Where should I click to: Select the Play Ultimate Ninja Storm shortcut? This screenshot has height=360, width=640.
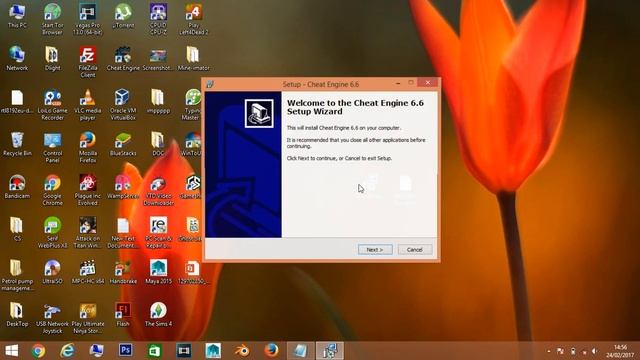[87, 318]
